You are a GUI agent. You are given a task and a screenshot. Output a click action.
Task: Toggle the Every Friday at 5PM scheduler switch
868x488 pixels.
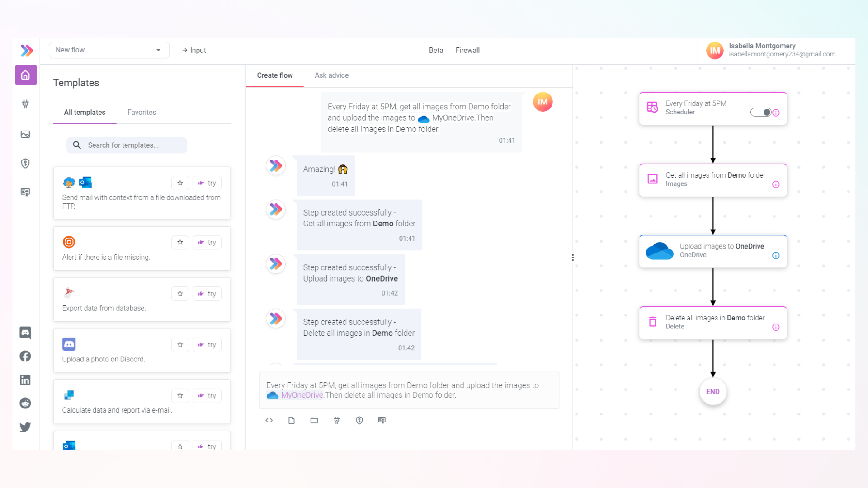(761, 112)
